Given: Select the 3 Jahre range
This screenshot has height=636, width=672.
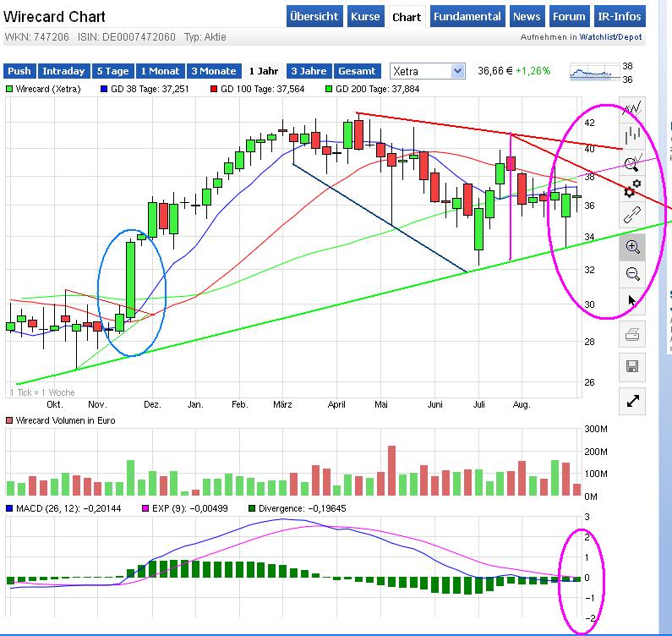Looking at the screenshot, I should coord(309,71).
